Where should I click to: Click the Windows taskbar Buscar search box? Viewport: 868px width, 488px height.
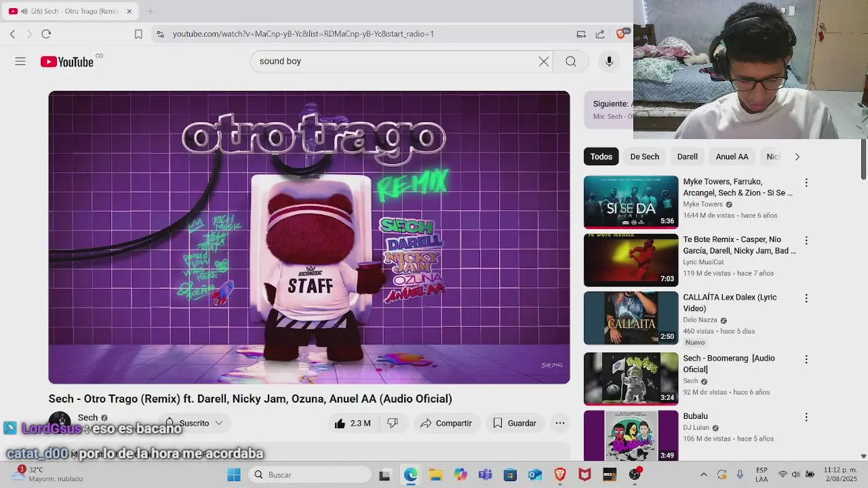click(x=309, y=474)
